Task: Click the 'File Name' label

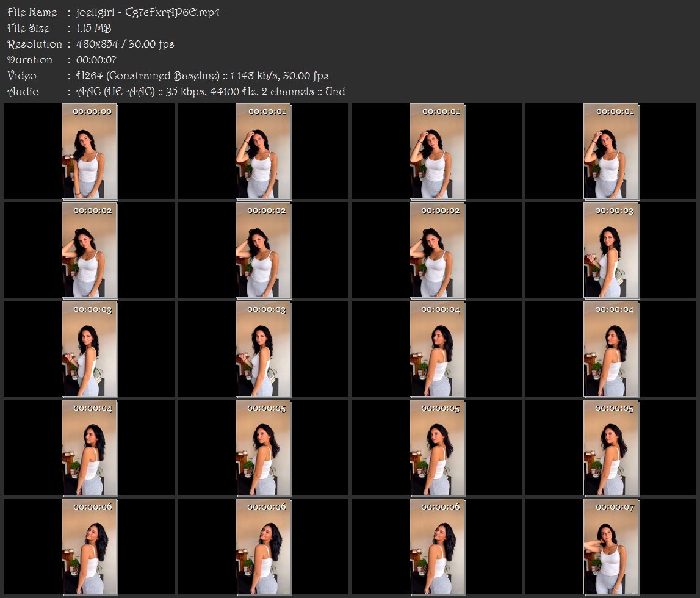Action: click(x=32, y=12)
